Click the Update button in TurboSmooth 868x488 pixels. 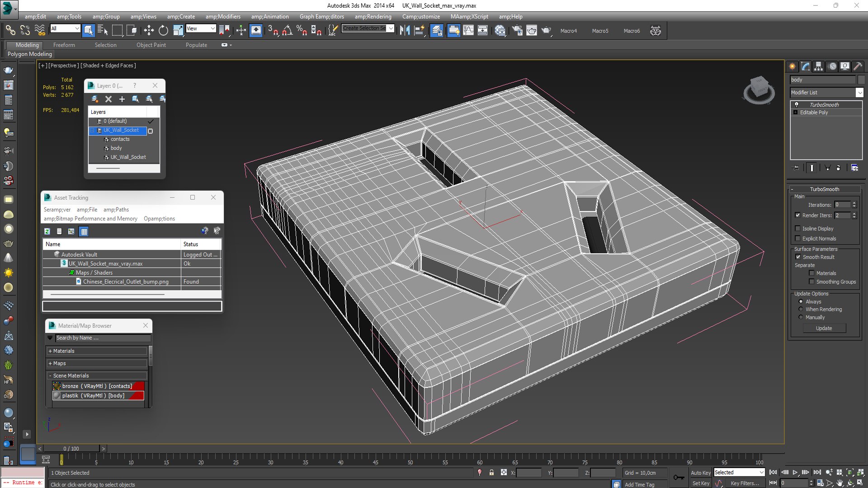point(824,328)
